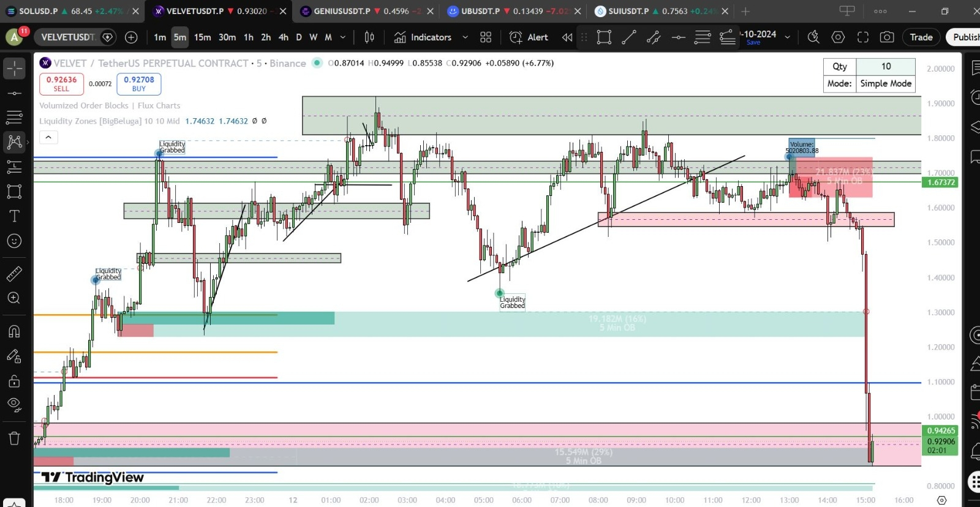
Task: Select the 30m timeframe
Action: tap(227, 37)
